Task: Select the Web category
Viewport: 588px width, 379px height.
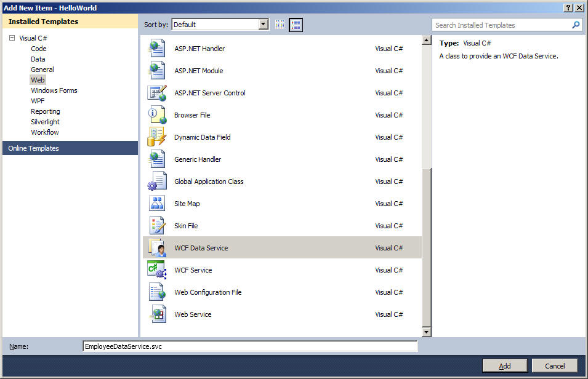Action: click(38, 80)
